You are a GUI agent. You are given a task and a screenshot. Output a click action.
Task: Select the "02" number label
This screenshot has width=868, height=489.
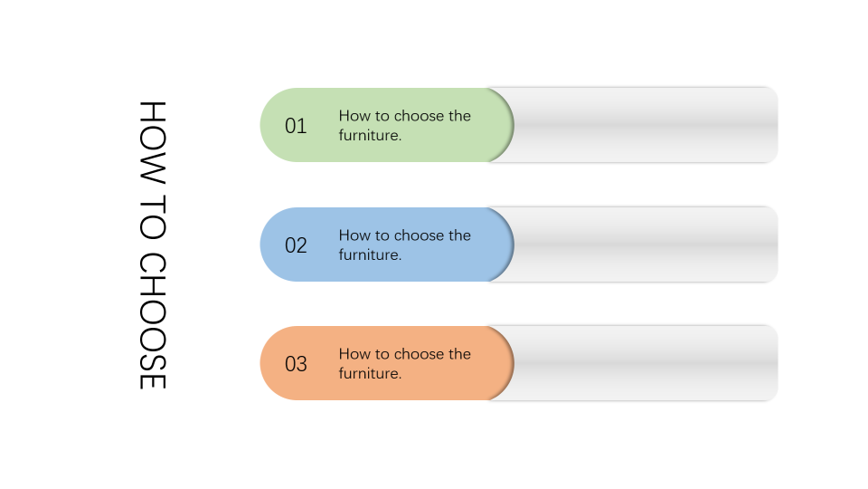[x=296, y=245]
